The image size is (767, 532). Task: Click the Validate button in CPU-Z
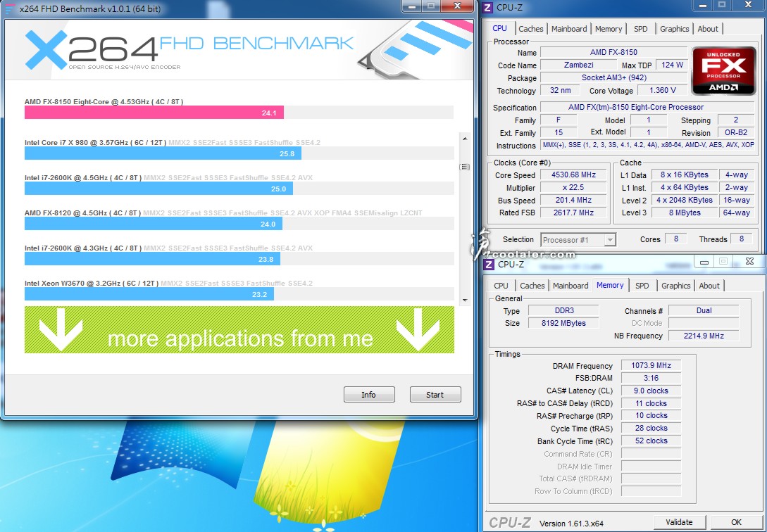[x=679, y=522]
